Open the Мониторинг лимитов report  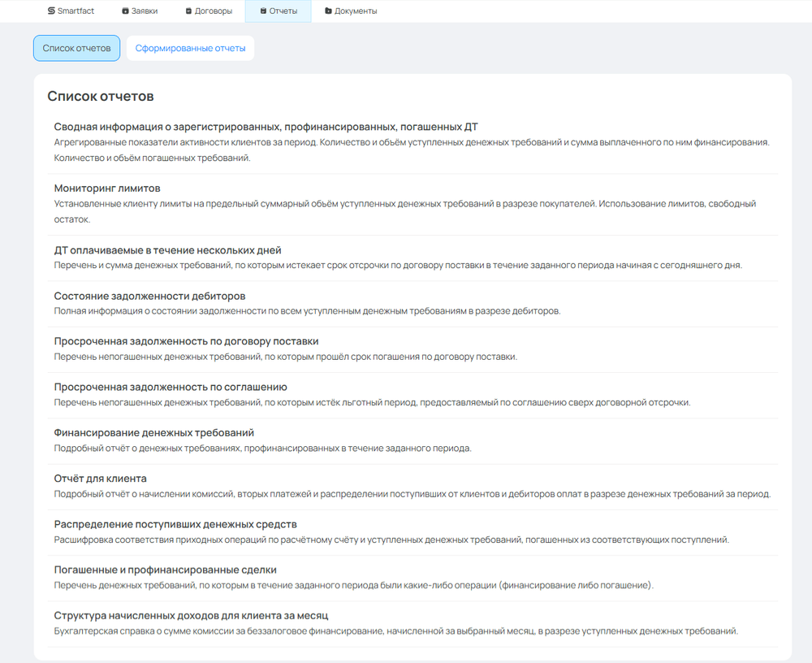(x=107, y=188)
